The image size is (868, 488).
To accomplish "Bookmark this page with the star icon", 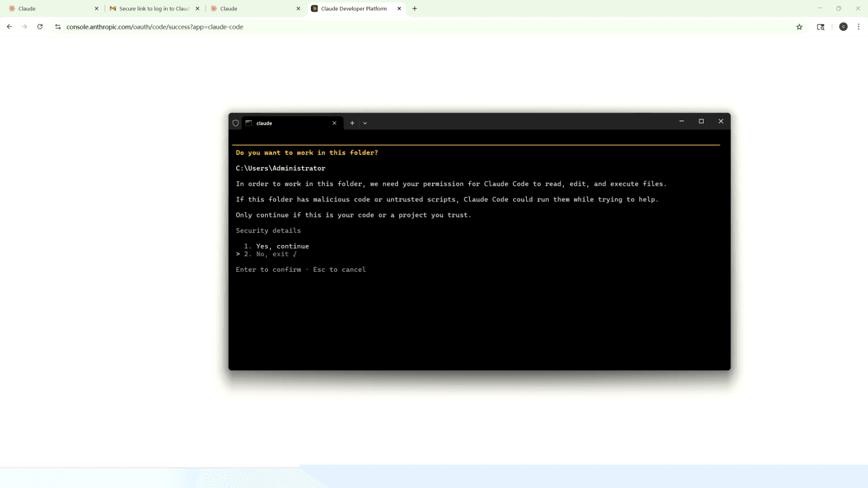I will [799, 27].
